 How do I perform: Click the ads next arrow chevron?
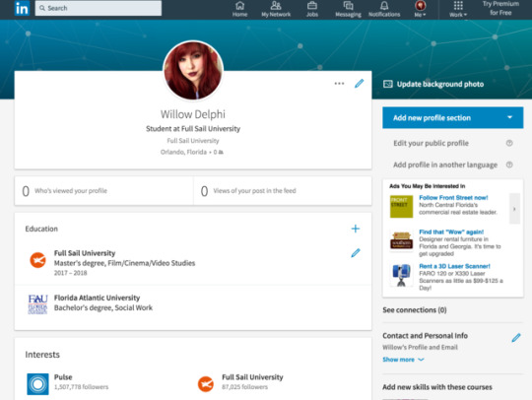coord(514,209)
